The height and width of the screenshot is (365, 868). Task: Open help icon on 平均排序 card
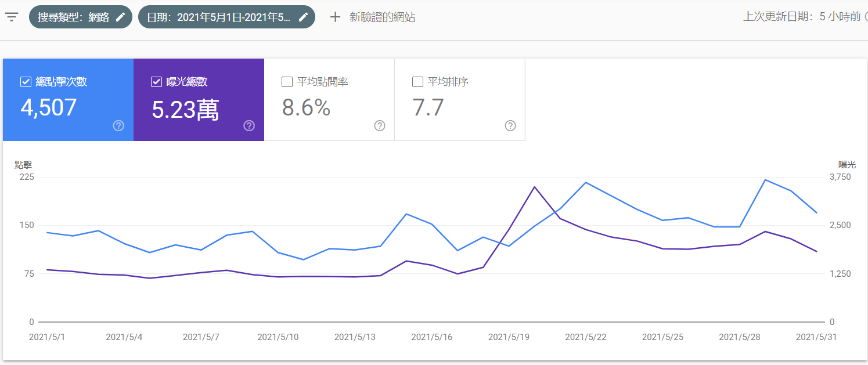click(x=510, y=126)
